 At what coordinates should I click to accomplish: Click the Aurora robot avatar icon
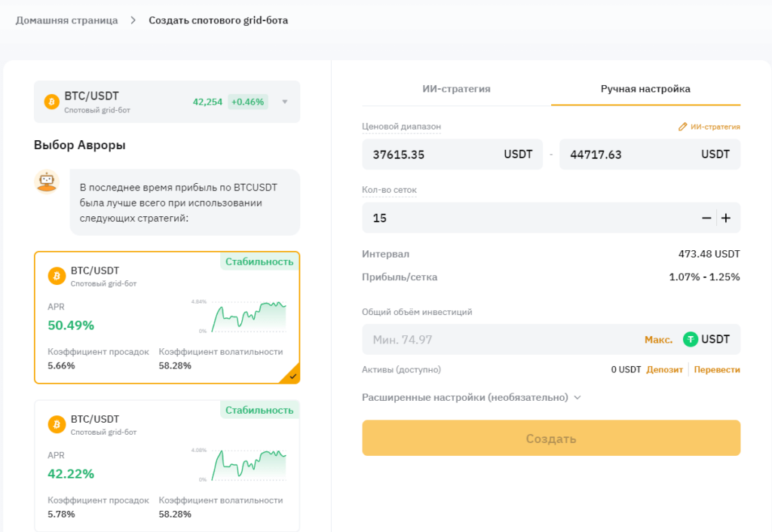(x=47, y=181)
